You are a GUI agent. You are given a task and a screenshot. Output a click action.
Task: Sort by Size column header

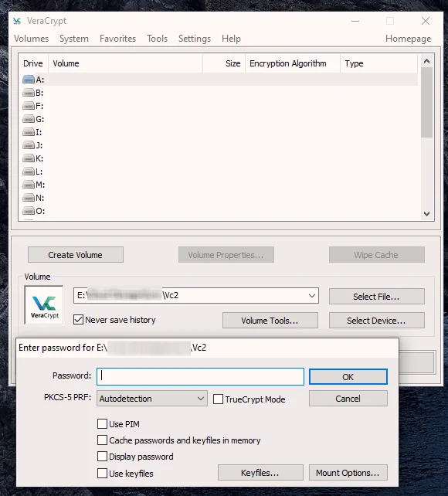pos(224,63)
